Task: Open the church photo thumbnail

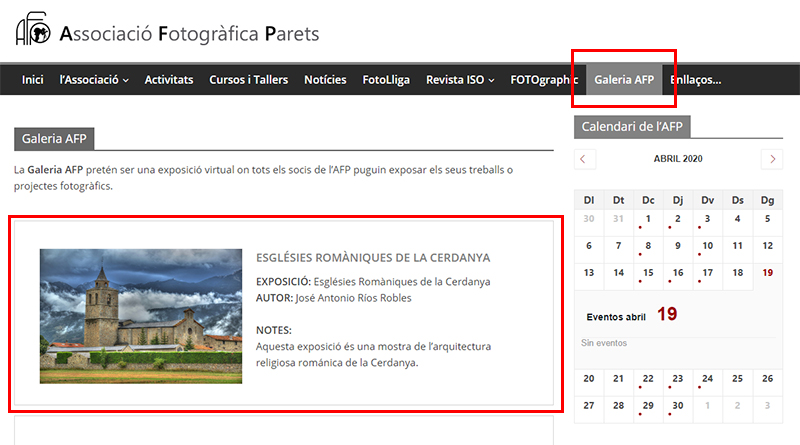Action: click(x=141, y=316)
